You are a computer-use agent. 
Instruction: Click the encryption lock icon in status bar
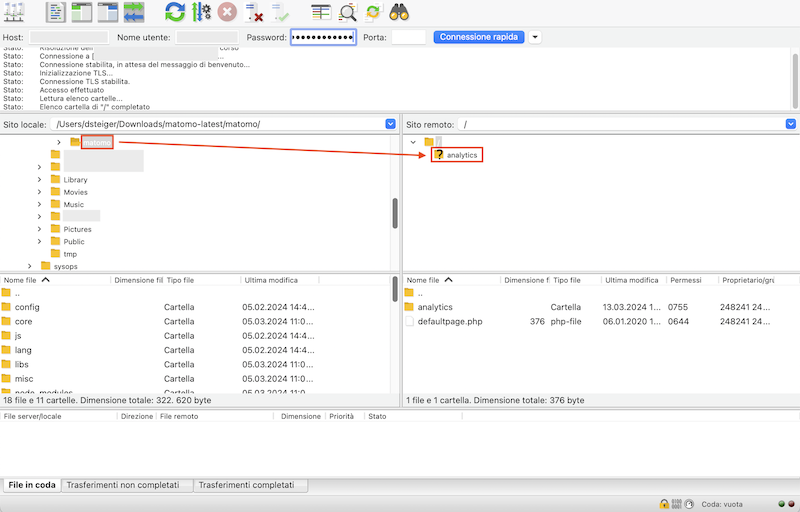click(x=664, y=504)
